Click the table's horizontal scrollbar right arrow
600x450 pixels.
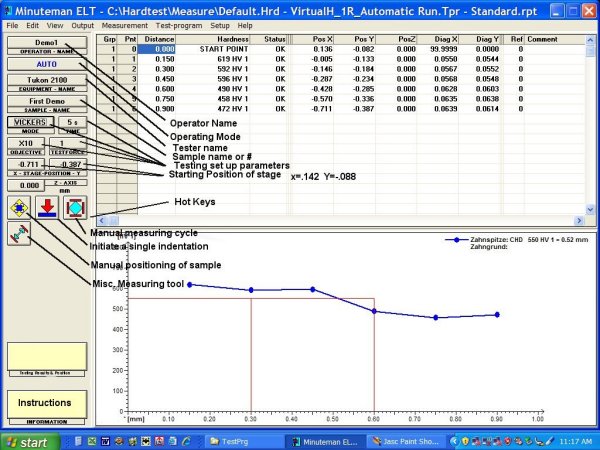coord(579,220)
